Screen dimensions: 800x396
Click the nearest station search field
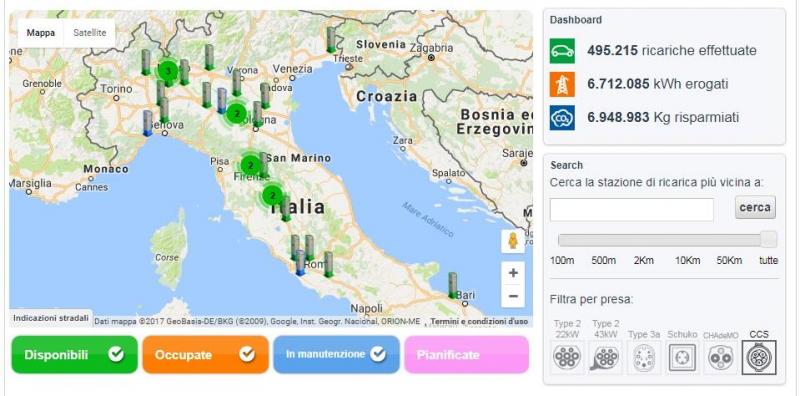click(632, 210)
